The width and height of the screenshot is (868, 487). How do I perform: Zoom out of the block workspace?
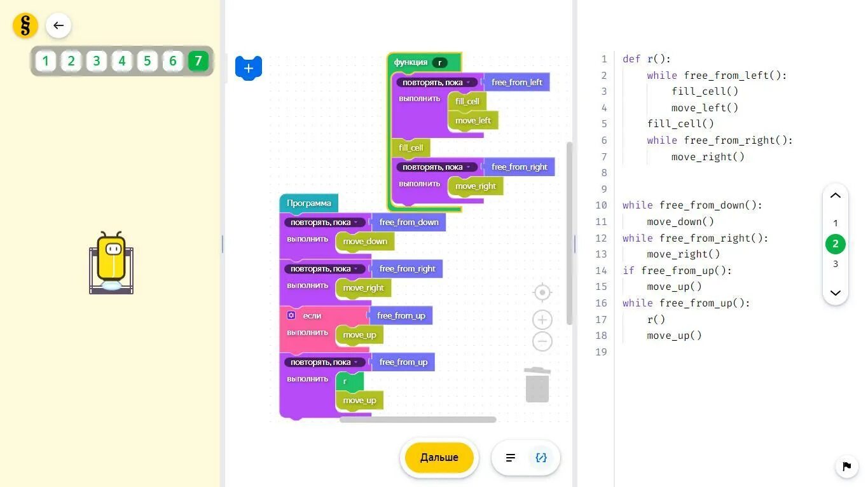click(x=542, y=341)
